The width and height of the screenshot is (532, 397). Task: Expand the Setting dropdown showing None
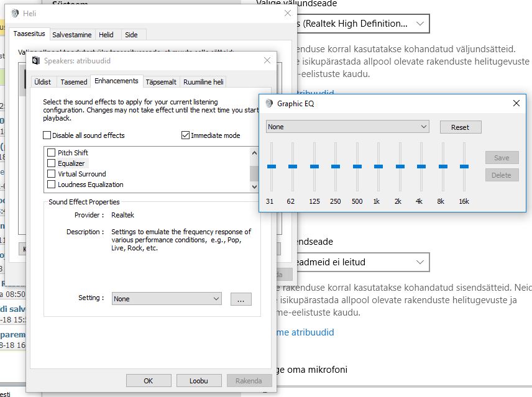167,299
